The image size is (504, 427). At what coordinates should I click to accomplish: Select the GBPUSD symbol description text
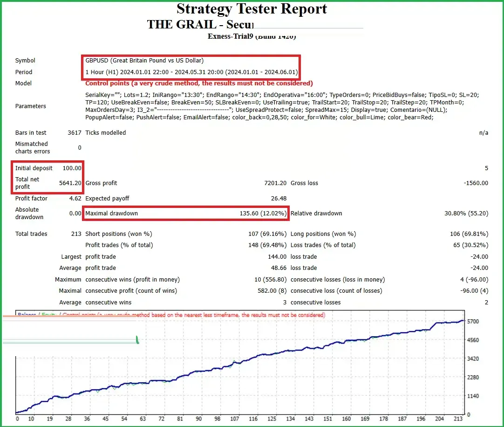[x=144, y=61]
